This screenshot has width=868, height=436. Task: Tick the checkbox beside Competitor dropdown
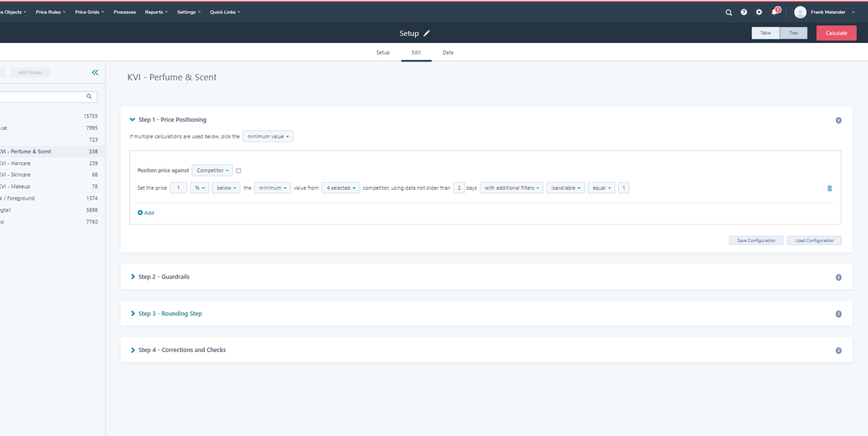click(x=239, y=171)
